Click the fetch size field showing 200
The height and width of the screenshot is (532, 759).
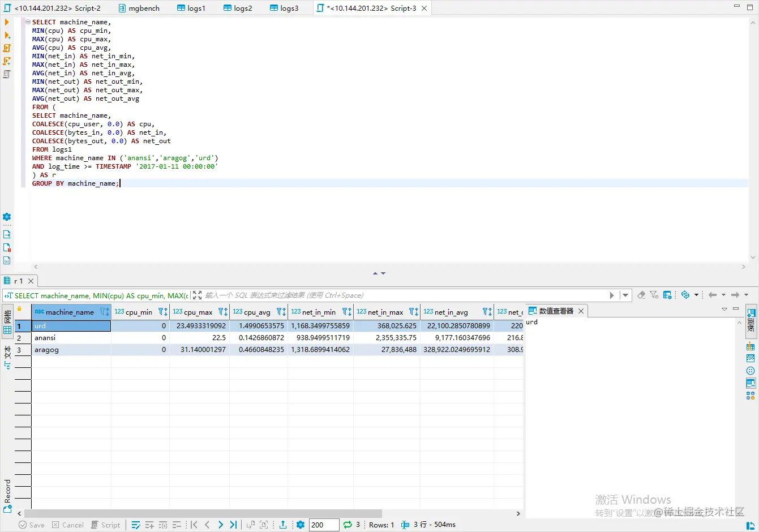[x=324, y=525]
